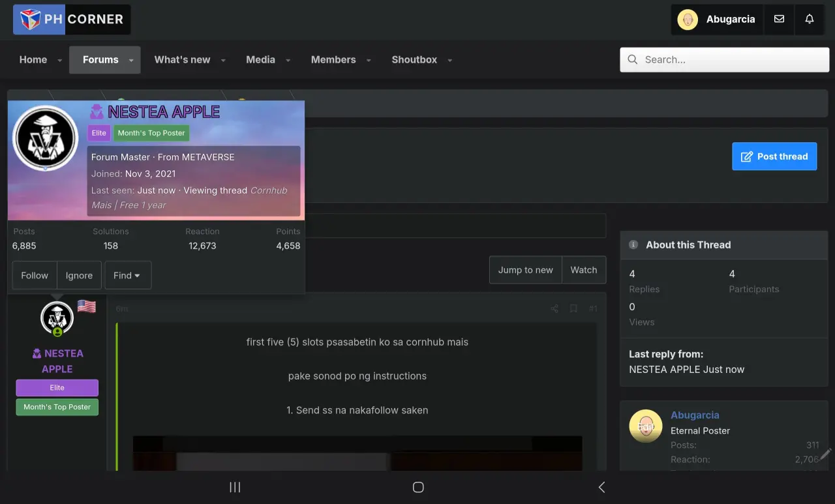Click the 4,658 Points value
Viewport: 835px width, 504px height.
point(288,246)
